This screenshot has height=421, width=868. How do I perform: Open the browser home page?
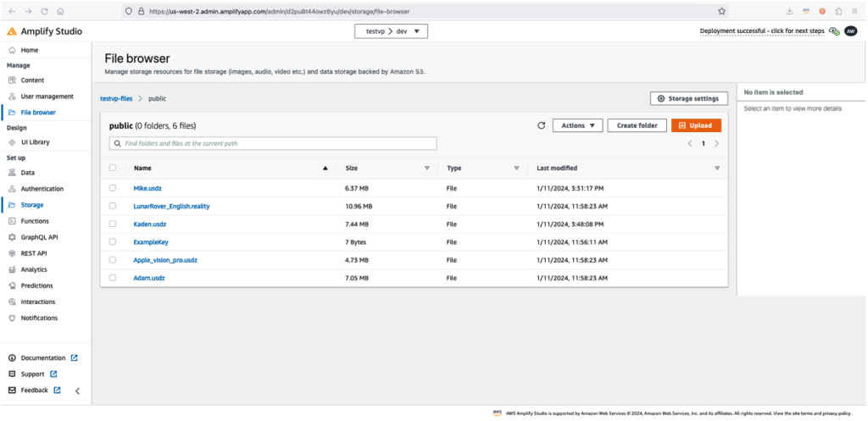60,11
